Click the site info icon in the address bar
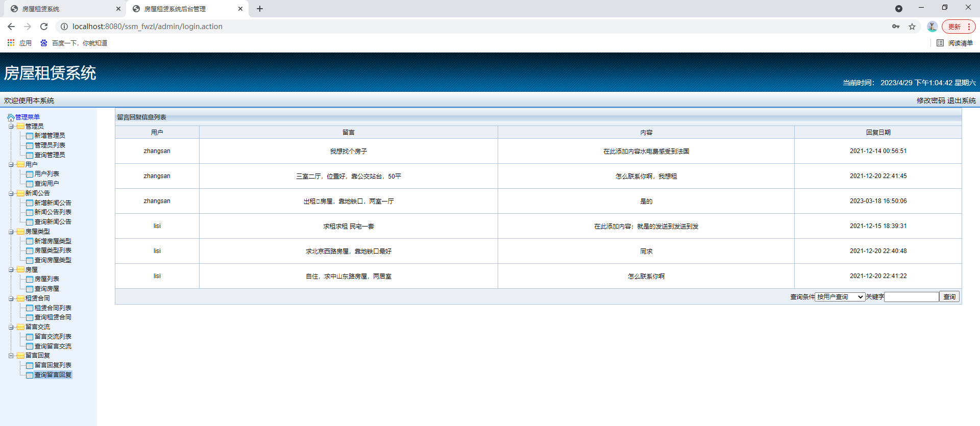Viewport: 980px width, 426px height. coord(64,27)
